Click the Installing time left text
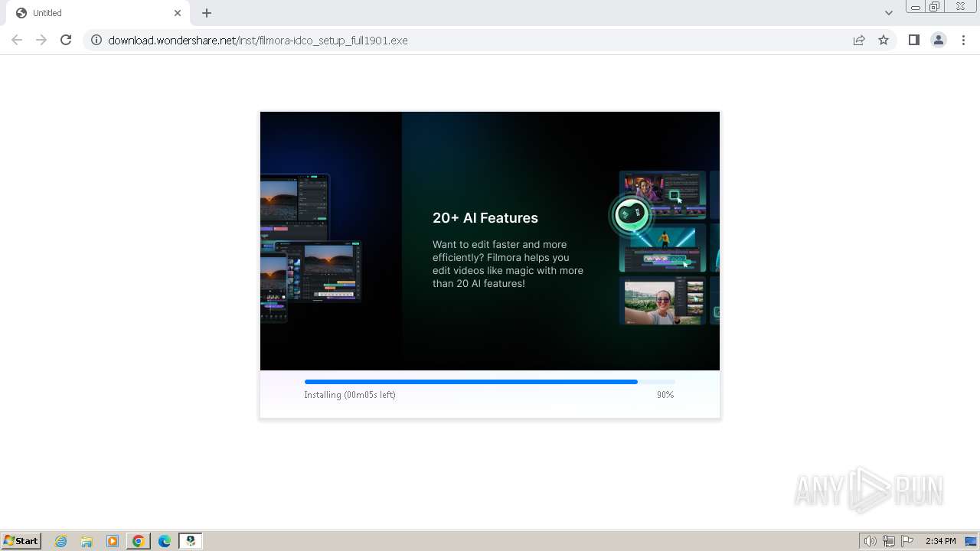 pyautogui.click(x=350, y=395)
